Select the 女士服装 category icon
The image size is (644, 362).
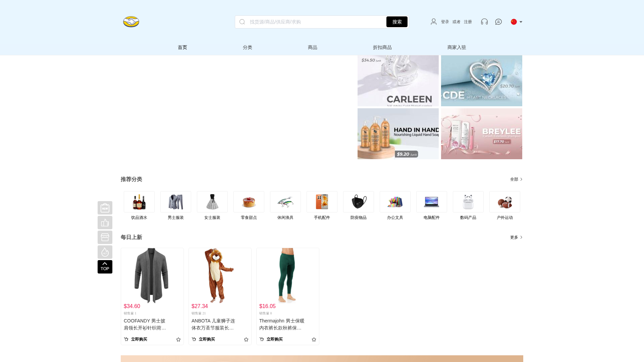click(212, 202)
